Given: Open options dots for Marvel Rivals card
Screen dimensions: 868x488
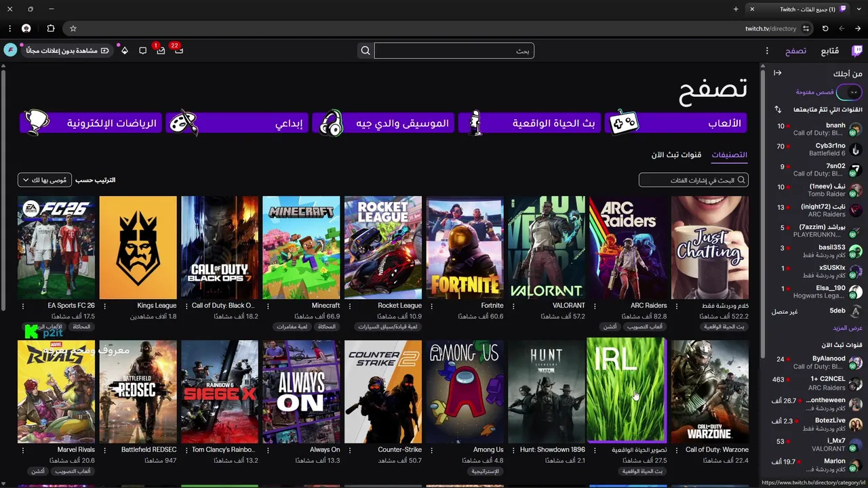Looking at the screenshot, I should click(23, 450).
